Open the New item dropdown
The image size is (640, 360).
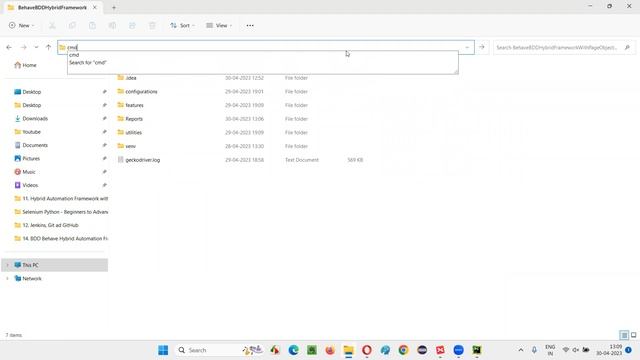click(22, 25)
